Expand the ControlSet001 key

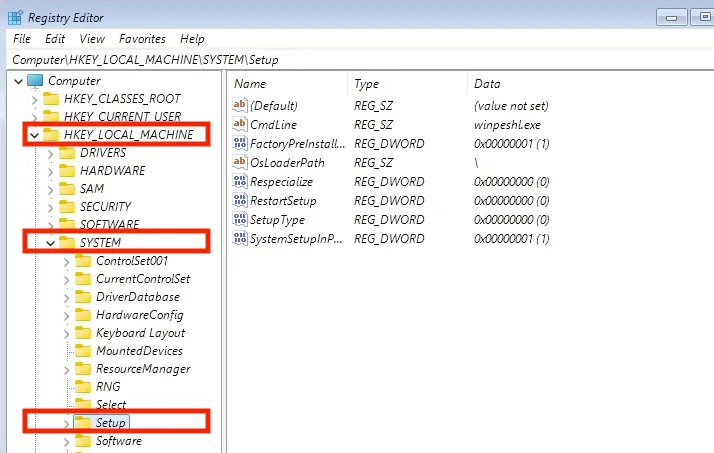[x=67, y=261]
